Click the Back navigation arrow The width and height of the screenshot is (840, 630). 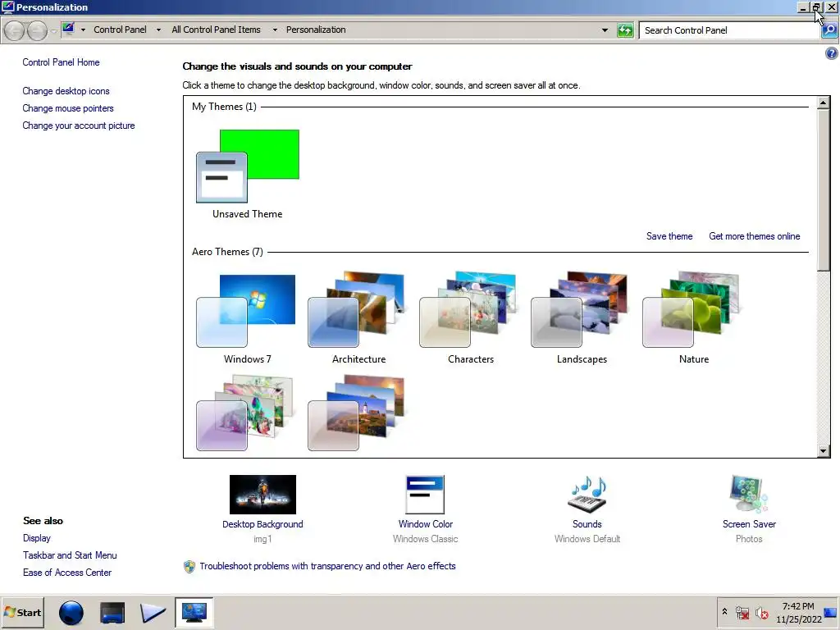coord(15,30)
